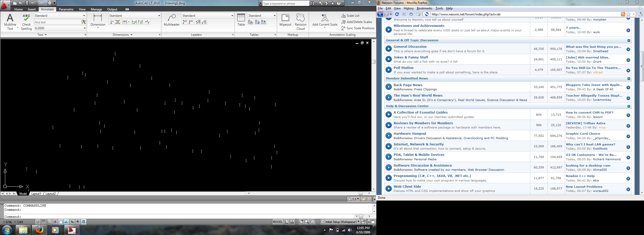The height and width of the screenshot is (235, 644).
Task: Switch to the Parametric ribbon tab
Action: [66, 9]
